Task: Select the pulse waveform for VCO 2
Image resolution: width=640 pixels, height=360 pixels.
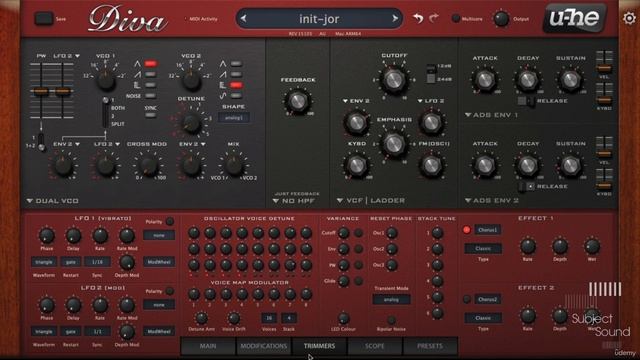Action: (236, 85)
